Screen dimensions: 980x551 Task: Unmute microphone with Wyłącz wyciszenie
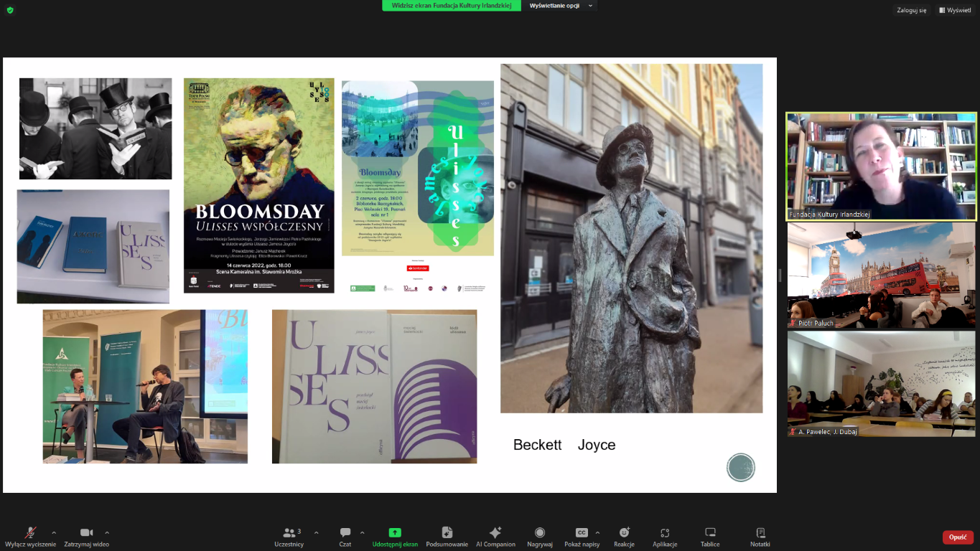30,536
